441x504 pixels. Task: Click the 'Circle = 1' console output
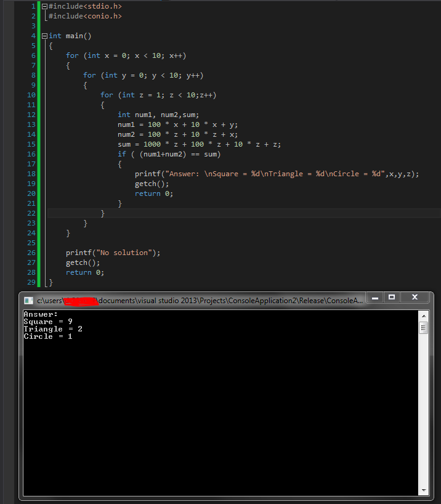48,336
